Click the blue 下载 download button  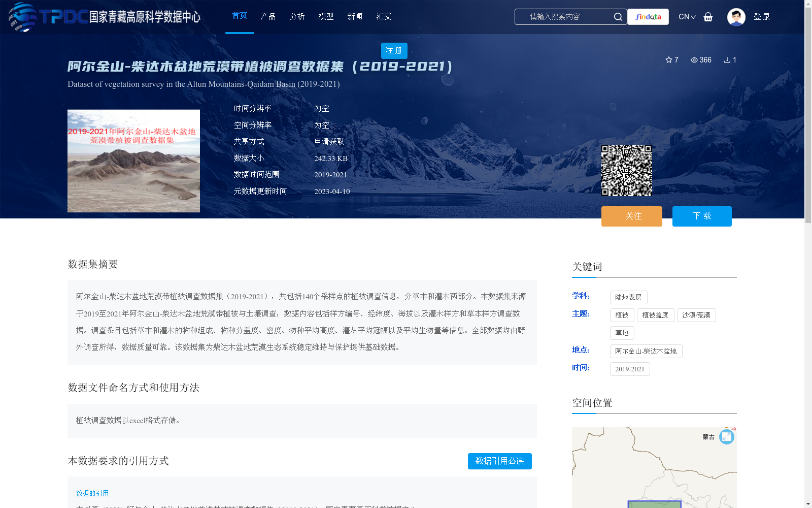click(702, 216)
